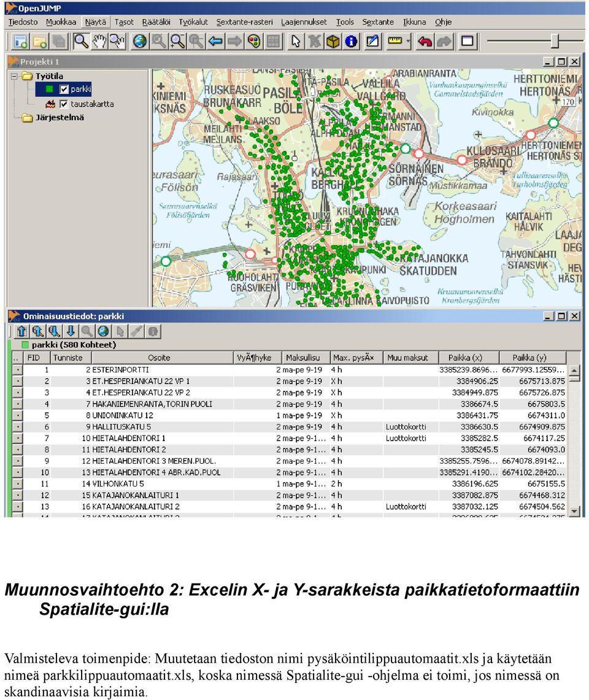The height and width of the screenshot is (700, 589).
Task: Toggle visibility checkbox of taustakartta layer
Action: point(63,104)
